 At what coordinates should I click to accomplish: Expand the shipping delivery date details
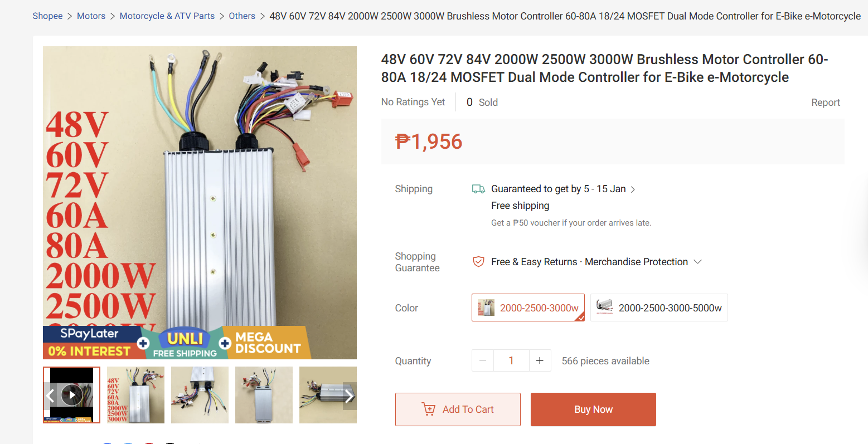point(633,189)
